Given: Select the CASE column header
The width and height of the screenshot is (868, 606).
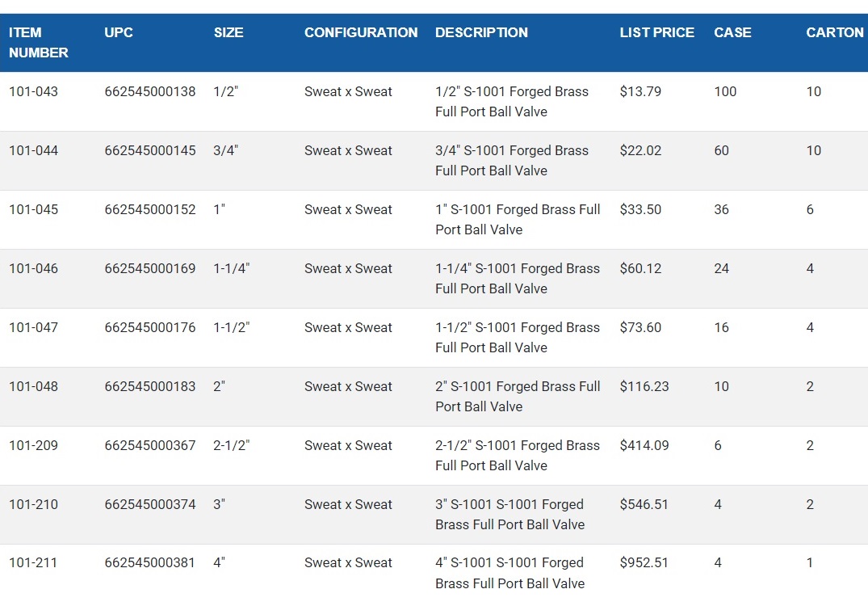Looking at the screenshot, I should tap(732, 33).
